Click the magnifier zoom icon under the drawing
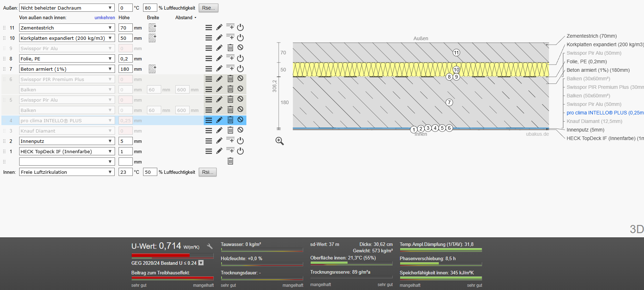The image size is (644, 290). coord(280,141)
